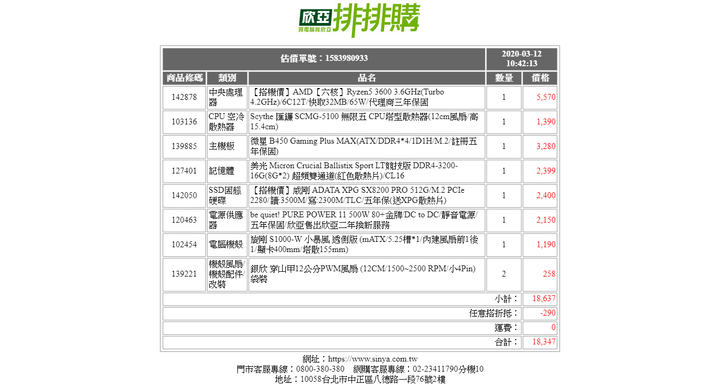Click the CPU 空冷散熱器 category cell
720x385 pixels.
point(227,122)
